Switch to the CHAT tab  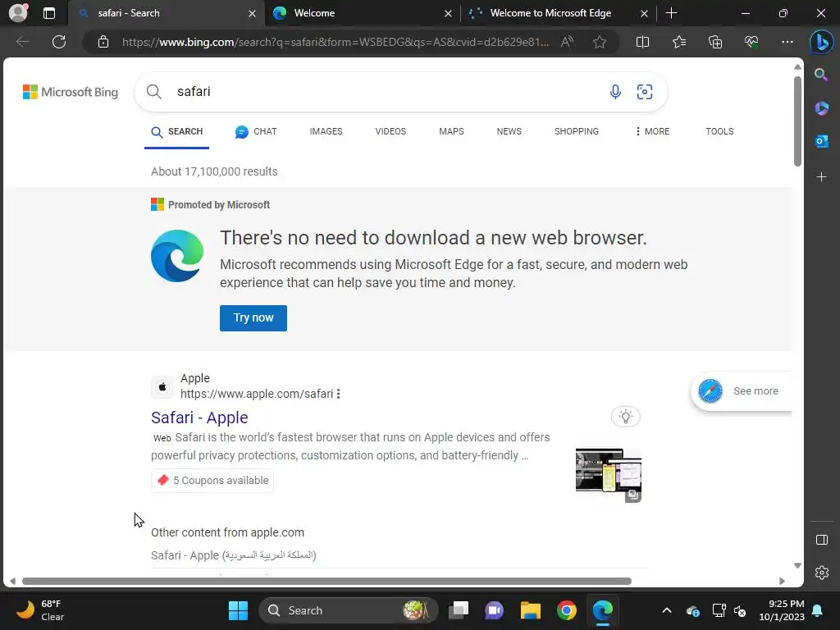coord(256,132)
